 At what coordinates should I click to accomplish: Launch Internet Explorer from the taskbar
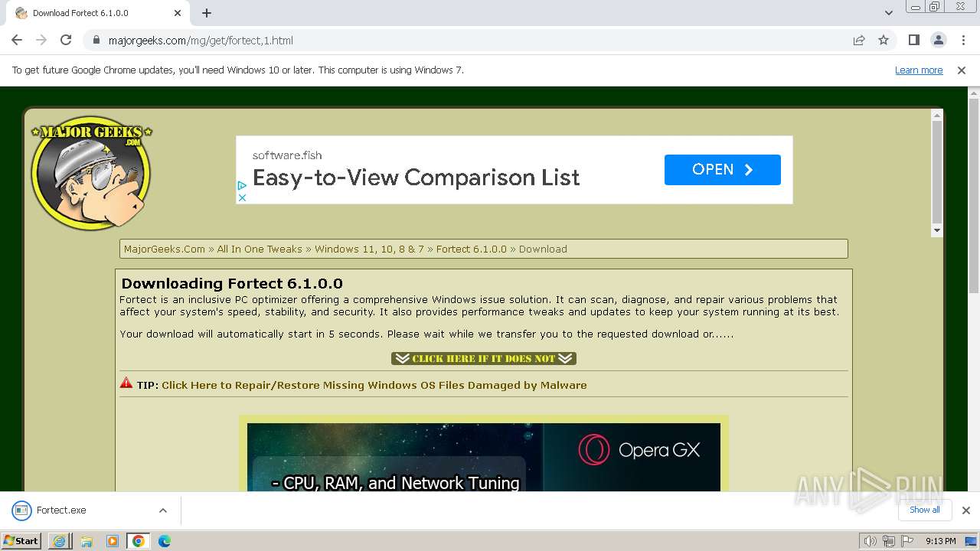pos(59,541)
